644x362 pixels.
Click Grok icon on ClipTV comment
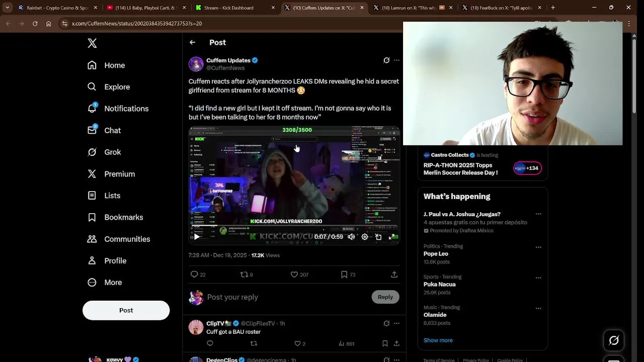[x=386, y=323]
